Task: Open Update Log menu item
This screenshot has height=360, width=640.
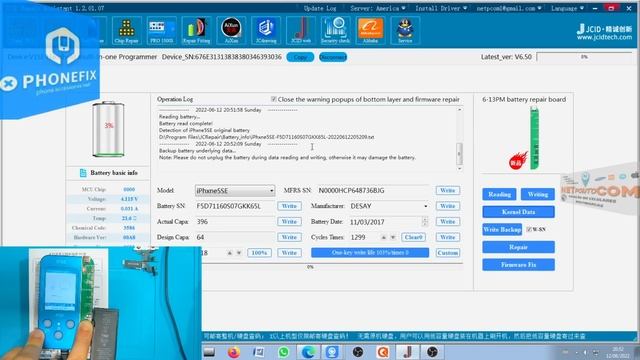Action: [320, 8]
